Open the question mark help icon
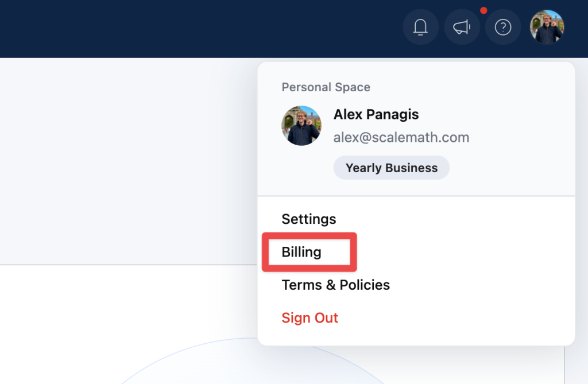The image size is (588, 384). [x=503, y=27]
